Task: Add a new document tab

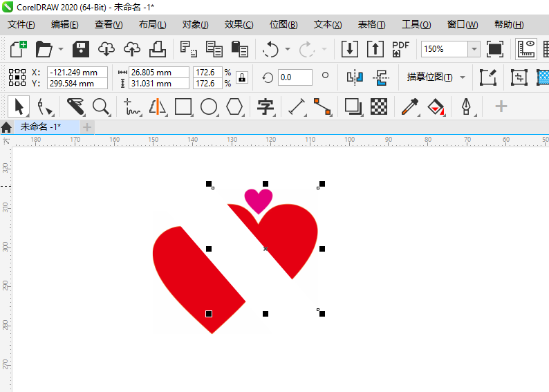Action: [87, 127]
